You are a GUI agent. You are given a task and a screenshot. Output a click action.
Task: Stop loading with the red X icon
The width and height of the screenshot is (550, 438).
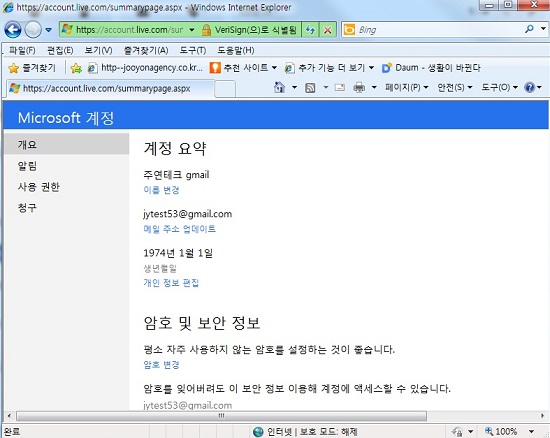(328, 30)
